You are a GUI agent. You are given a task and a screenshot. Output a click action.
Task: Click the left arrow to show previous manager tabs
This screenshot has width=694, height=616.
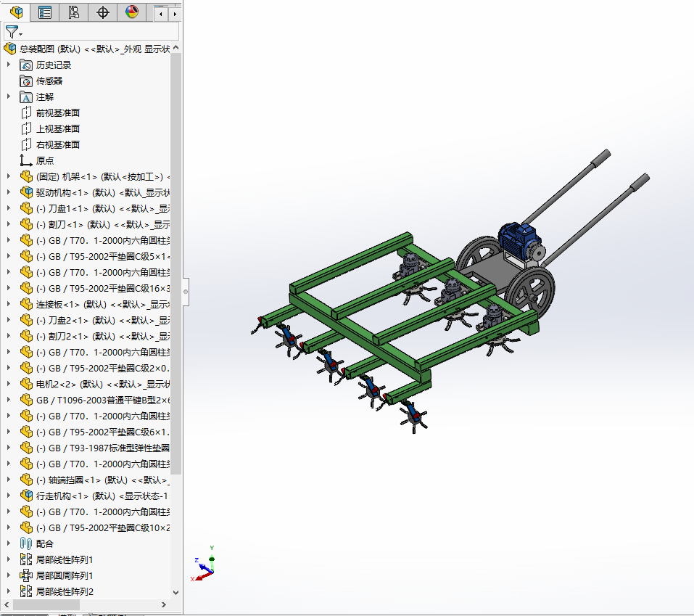161,15
